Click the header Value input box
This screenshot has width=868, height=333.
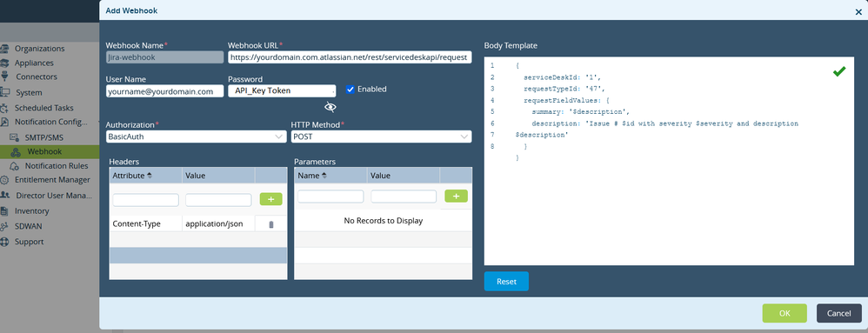(218, 200)
